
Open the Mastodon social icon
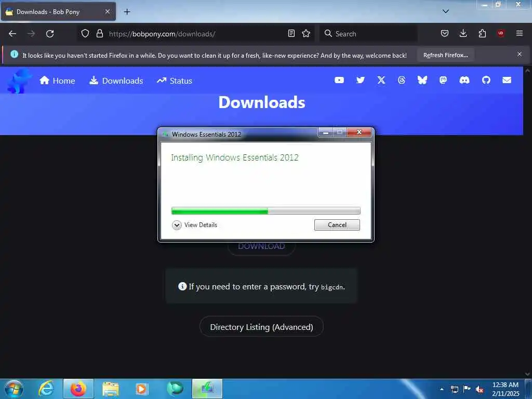443,80
